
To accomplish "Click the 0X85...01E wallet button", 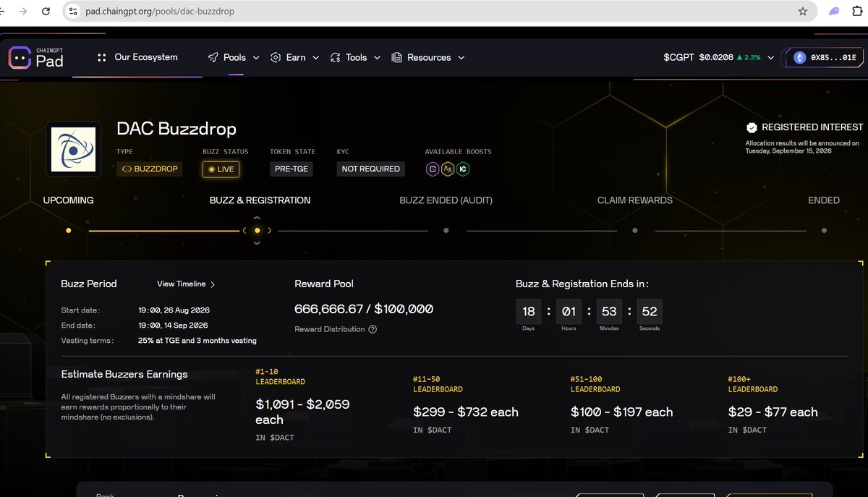I will (823, 58).
